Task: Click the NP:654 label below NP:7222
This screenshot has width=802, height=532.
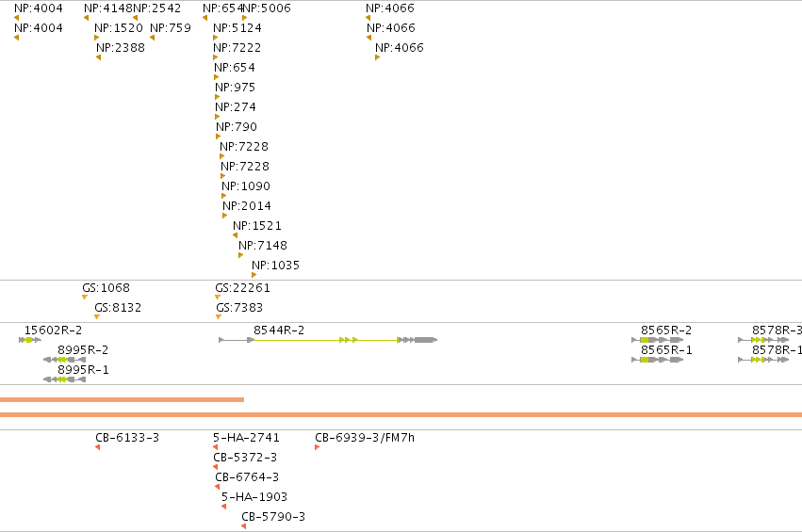Action: pos(235,68)
